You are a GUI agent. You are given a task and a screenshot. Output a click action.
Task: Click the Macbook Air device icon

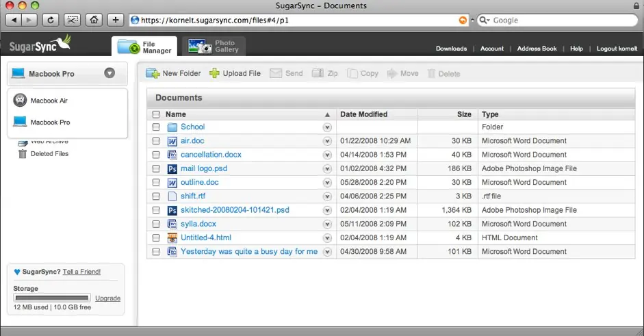[x=20, y=100]
